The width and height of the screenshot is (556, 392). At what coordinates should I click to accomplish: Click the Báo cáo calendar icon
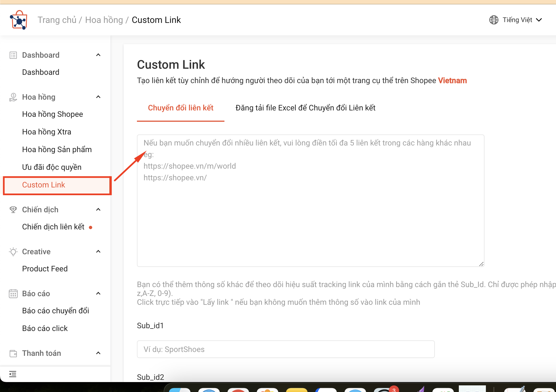click(13, 294)
